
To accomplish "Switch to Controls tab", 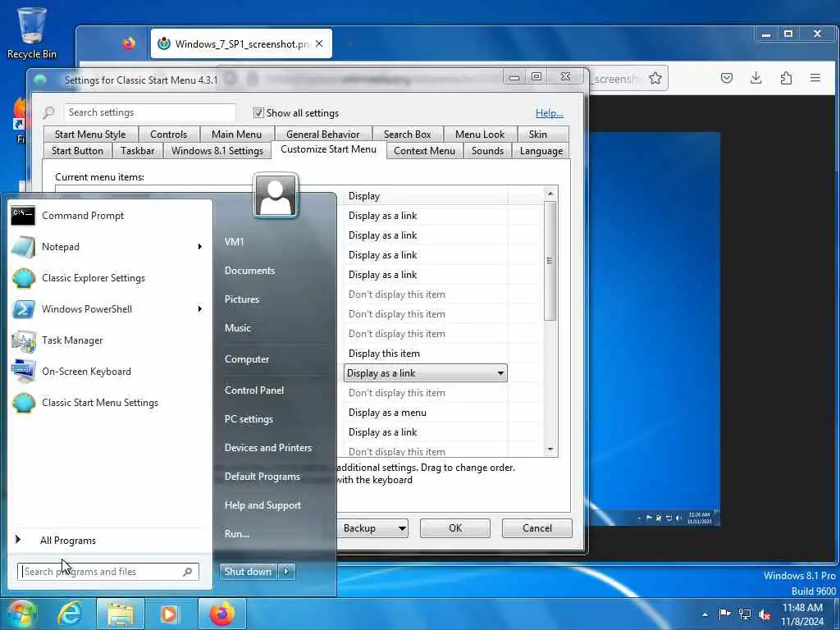I will (169, 135).
